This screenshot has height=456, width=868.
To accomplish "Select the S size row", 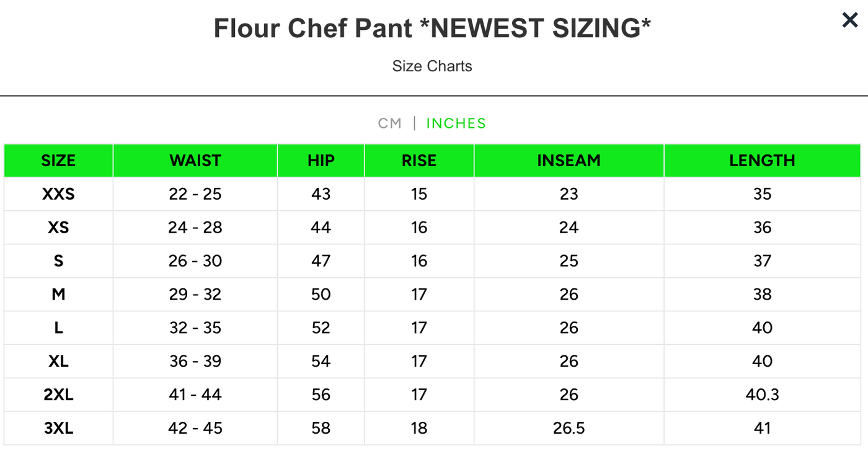I will point(58,261).
